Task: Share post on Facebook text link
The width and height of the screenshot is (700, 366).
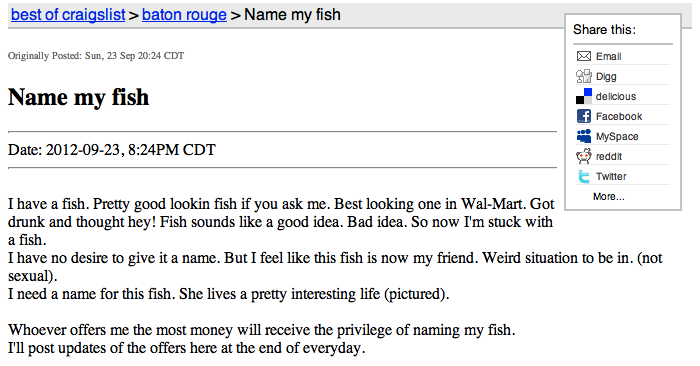Action: click(619, 116)
